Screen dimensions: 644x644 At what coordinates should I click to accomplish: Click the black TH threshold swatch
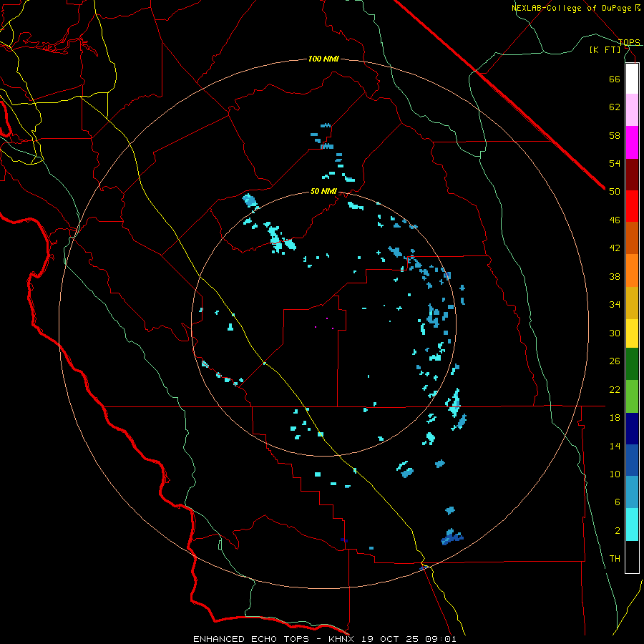click(632, 557)
